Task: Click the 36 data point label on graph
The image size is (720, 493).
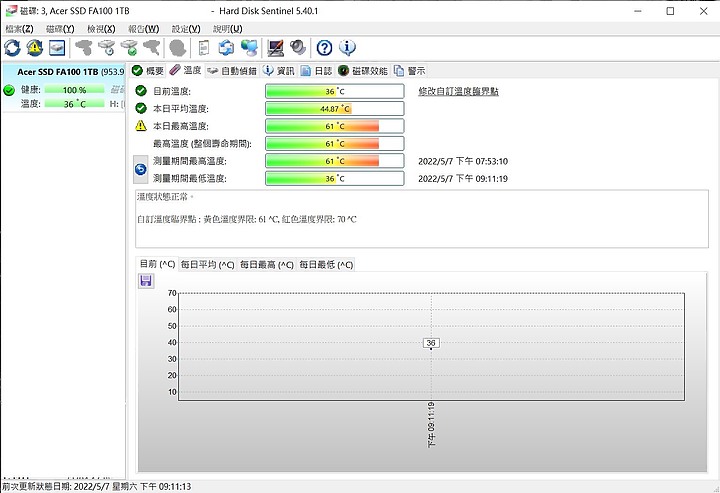Action: (431, 343)
